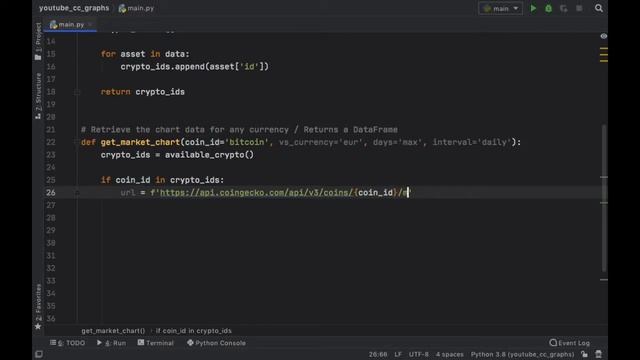Image resolution: width=640 pixels, height=360 pixels.
Task: Change the UTF-8 file encoding
Action: (x=419, y=354)
